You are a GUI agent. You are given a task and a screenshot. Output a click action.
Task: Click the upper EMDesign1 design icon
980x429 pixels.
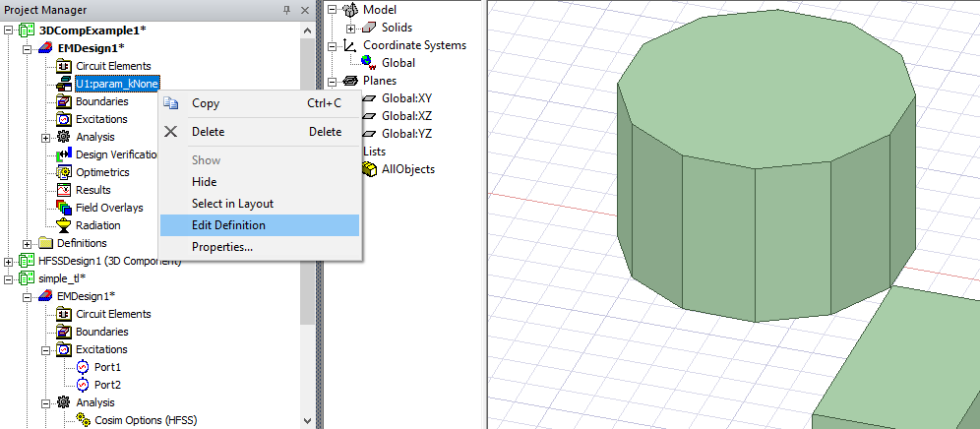[46, 48]
